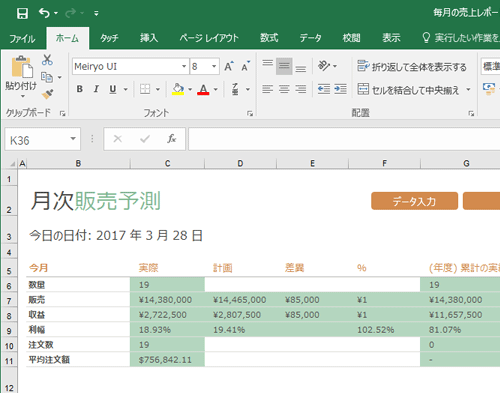Open the fill color palette dropdown
Screen dimensions: 500x393
(x=190, y=89)
